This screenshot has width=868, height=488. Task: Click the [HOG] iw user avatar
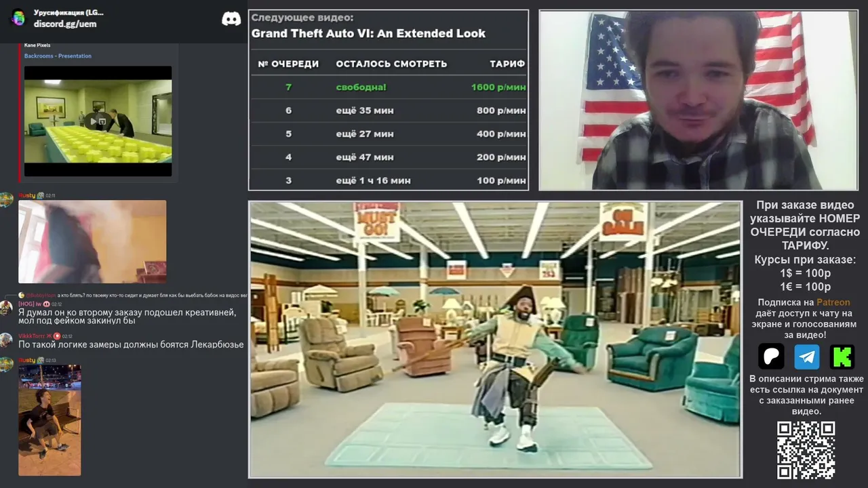[7, 307]
